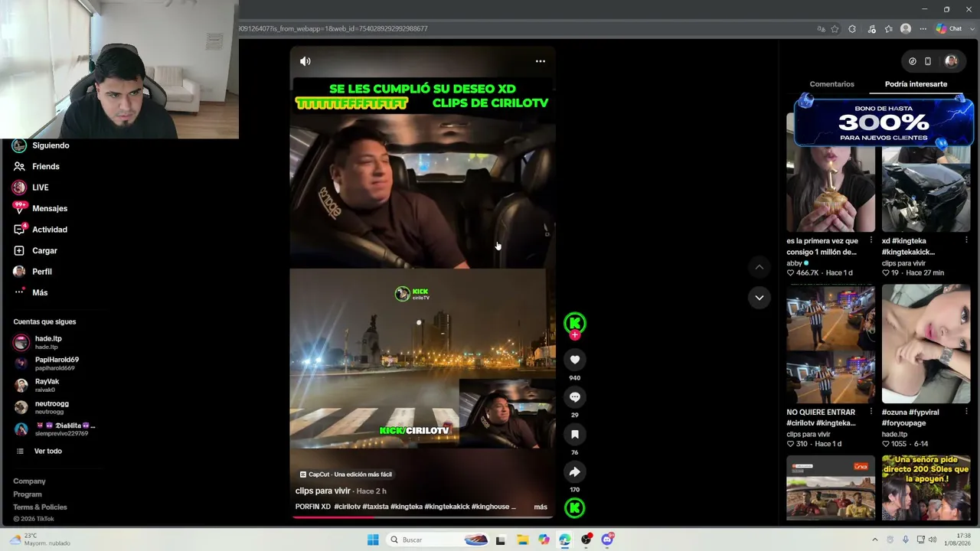Screen dimensions: 980x551
Task: Mute the video with the speaker icon
Action: [x=305, y=61]
